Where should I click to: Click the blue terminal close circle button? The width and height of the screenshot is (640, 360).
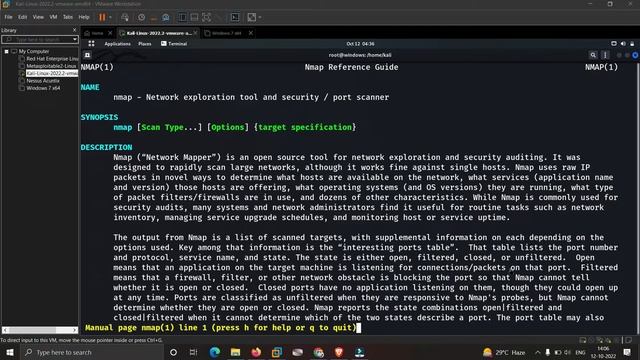(635, 55)
